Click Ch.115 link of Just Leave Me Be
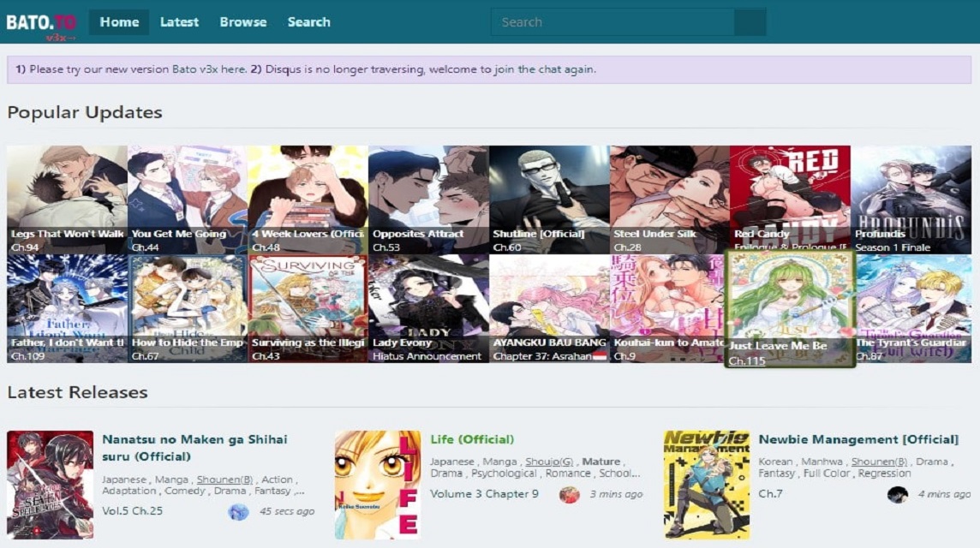980x548 pixels. 747,360
